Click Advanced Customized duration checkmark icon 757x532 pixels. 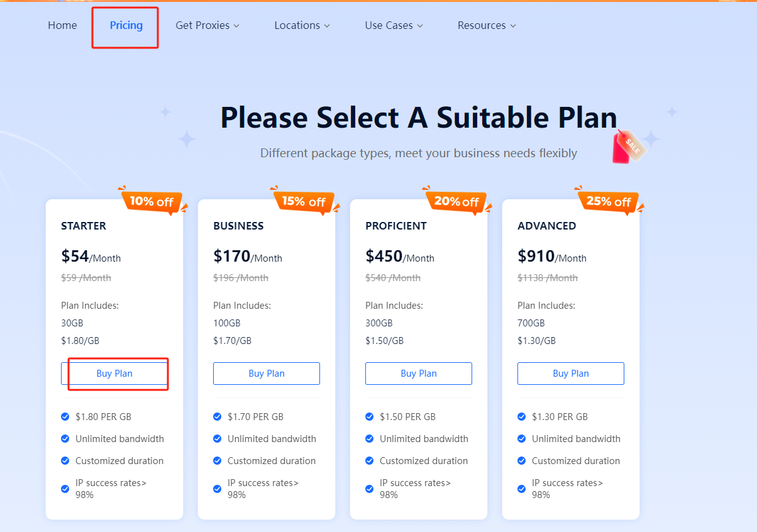pos(522,461)
